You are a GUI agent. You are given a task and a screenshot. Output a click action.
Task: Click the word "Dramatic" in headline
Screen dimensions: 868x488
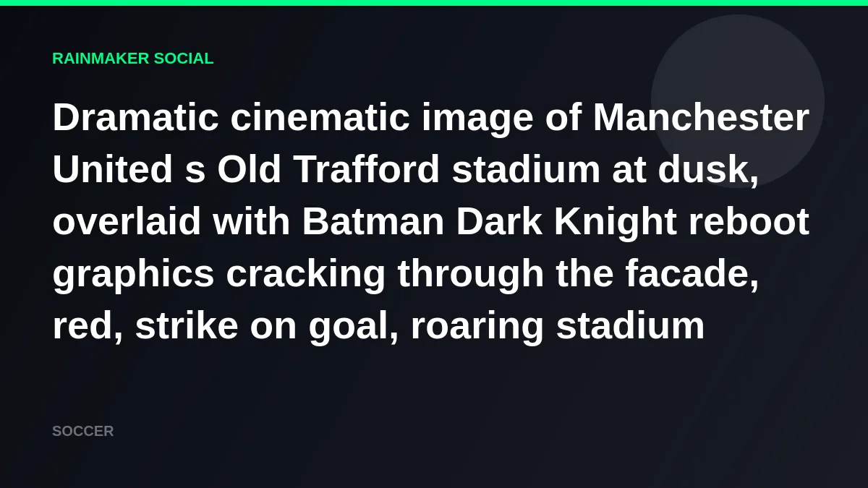click(x=135, y=117)
